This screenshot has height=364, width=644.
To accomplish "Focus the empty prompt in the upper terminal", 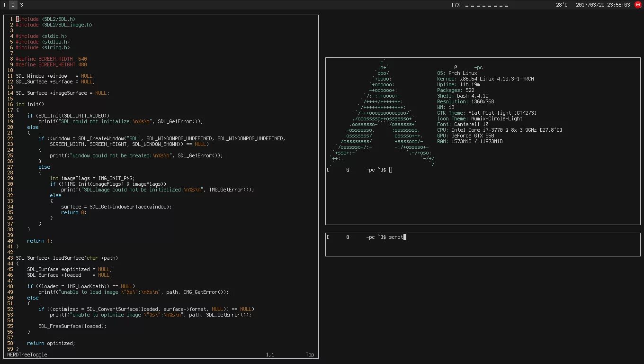I will pyautogui.click(x=359, y=170).
